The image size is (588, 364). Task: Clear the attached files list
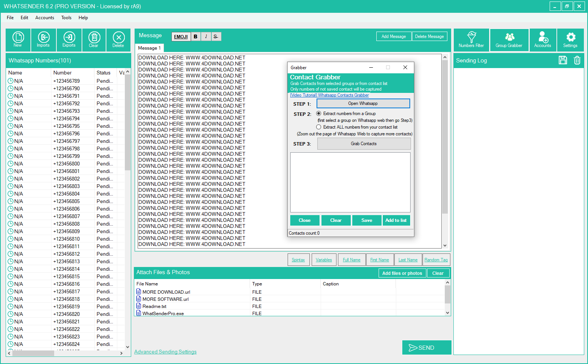[438, 273]
